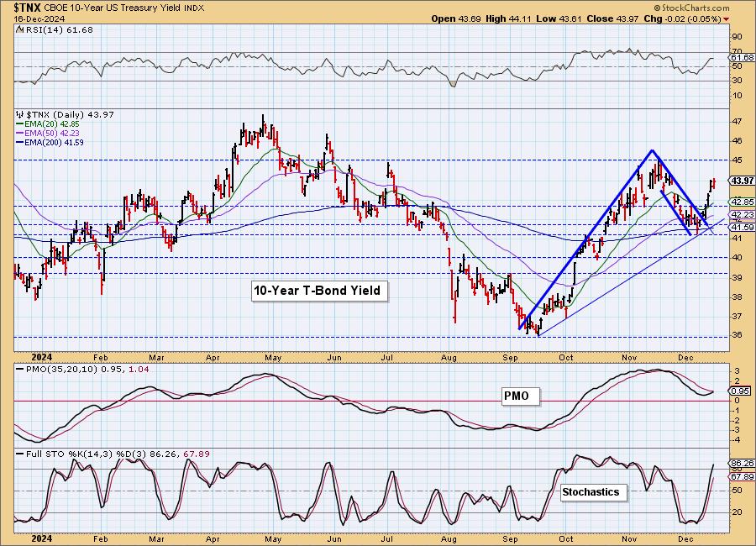The image size is (756, 546).
Task: Click the black line marker before Full STO legend
Action: click(x=20, y=454)
